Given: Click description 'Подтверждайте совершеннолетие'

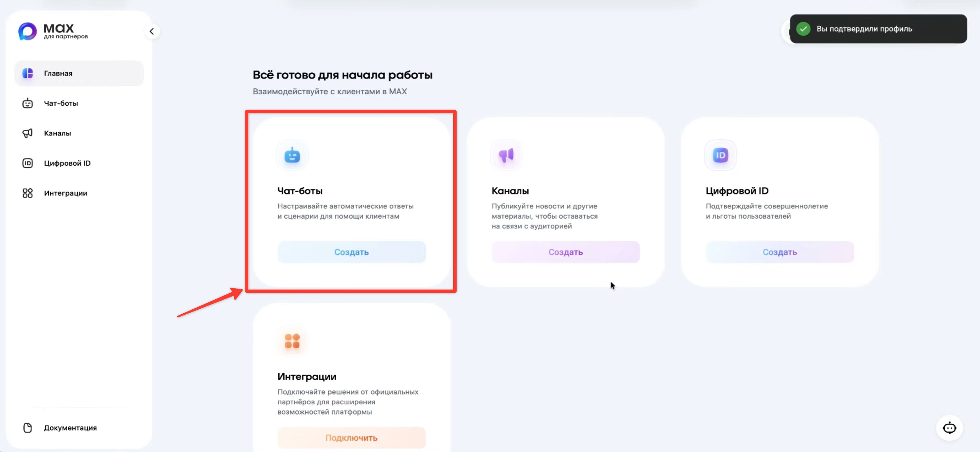Looking at the screenshot, I should point(767,206).
